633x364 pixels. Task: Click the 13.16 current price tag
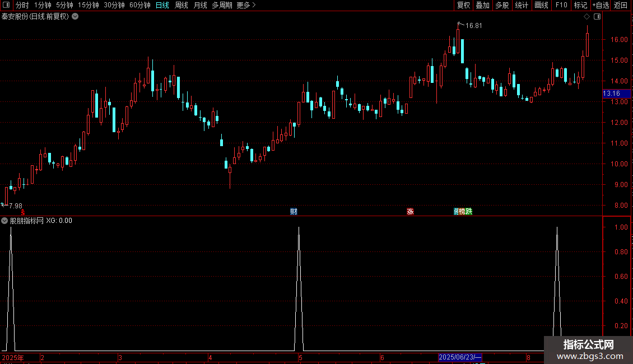616,94
